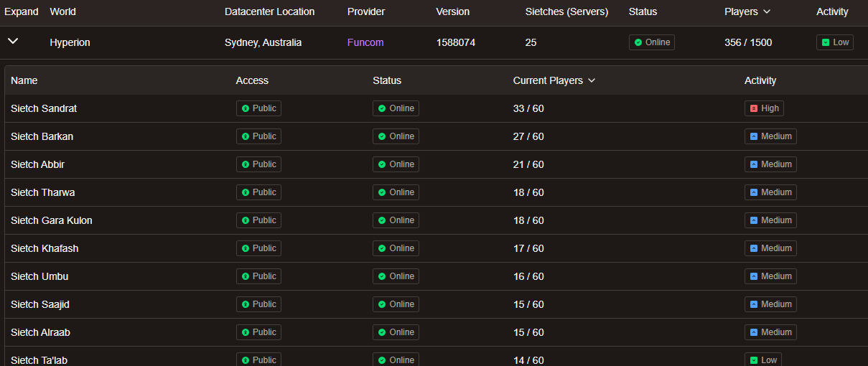Sort worlds by Players column chevron

click(767, 12)
